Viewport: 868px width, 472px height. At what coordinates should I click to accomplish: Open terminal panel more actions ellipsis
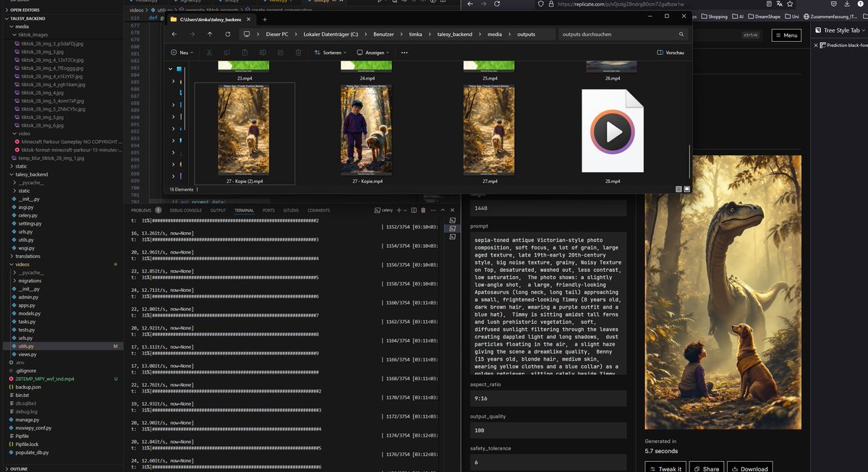(x=433, y=210)
